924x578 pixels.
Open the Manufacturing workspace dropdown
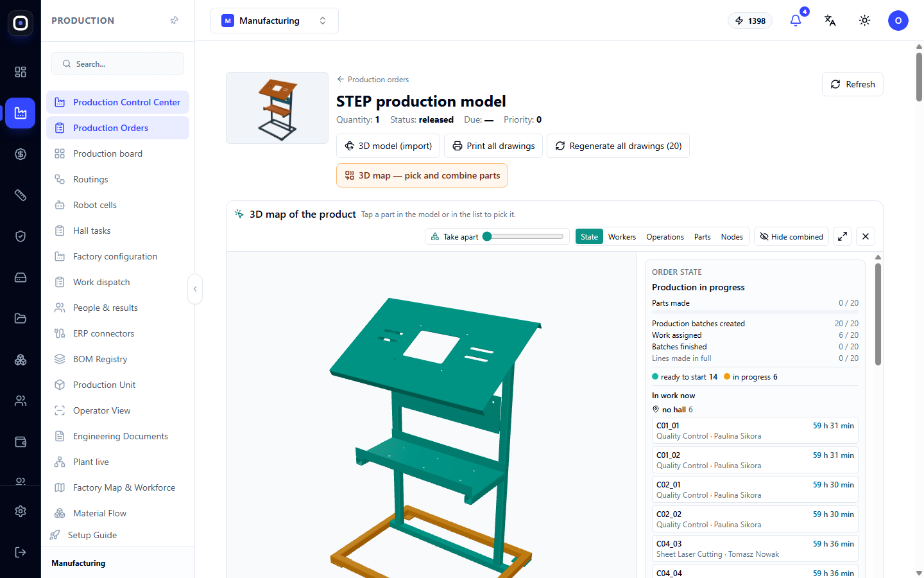275,21
